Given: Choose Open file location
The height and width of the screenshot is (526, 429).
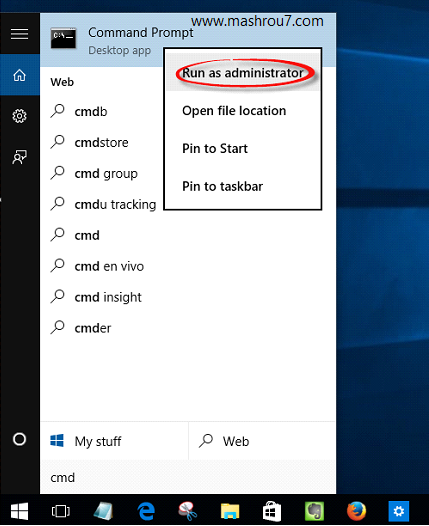Looking at the screenshot, I should click(243, 111).
